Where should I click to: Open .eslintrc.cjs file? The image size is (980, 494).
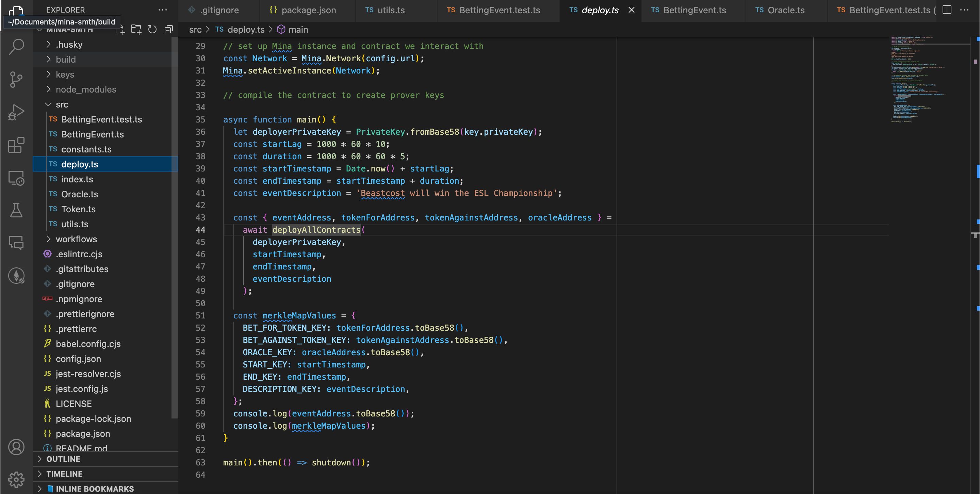click(x=106, y=254)
